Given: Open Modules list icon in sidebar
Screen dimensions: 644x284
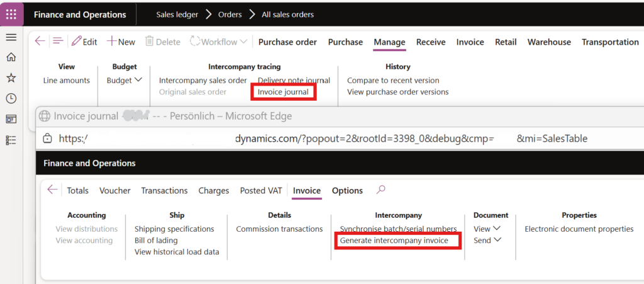Looking at the screenshot, I should coord(11,140).
